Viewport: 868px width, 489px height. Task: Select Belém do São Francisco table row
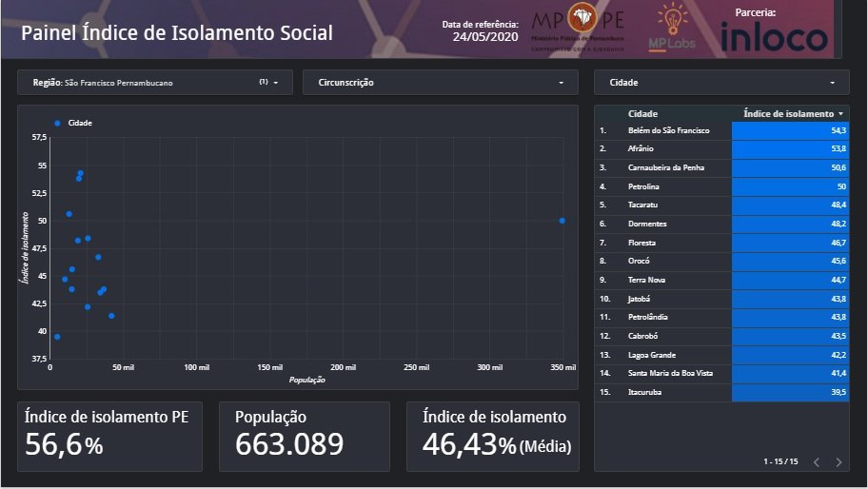pyautogui.click(x=668, y=129)
